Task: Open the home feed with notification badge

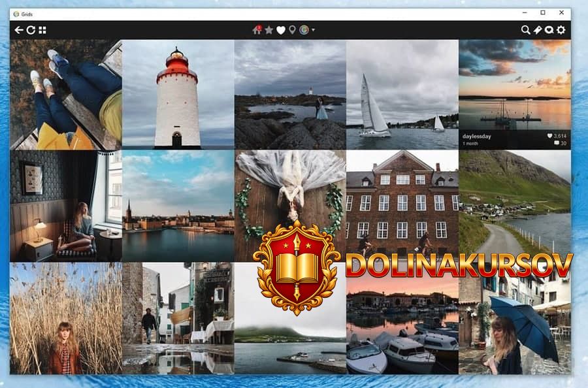Action: pos(257,30)
